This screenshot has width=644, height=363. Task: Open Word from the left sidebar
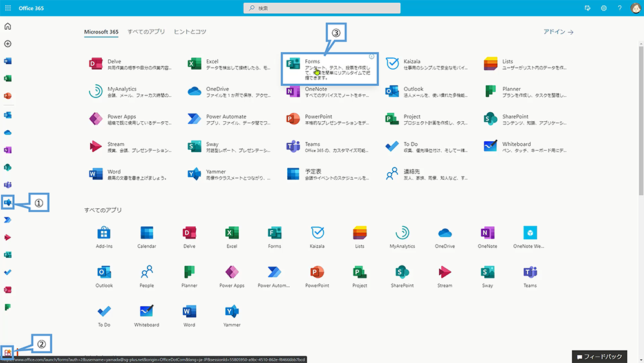pos(7,61)
